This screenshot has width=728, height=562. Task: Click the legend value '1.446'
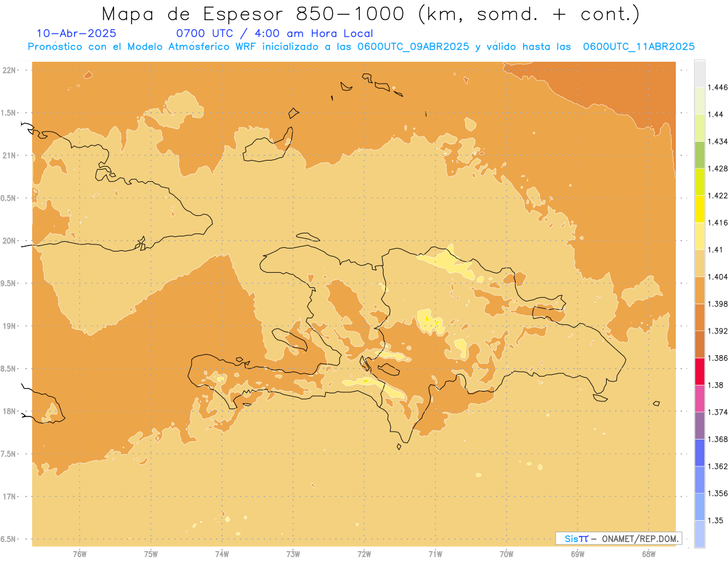coord(718,87)
